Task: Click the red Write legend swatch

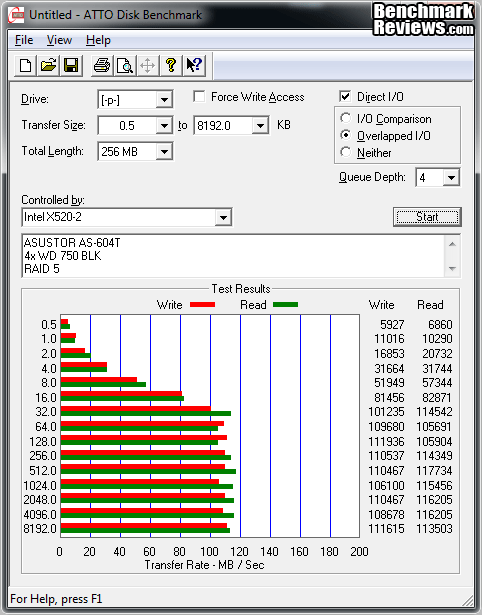Action: (x=202, y=305)
